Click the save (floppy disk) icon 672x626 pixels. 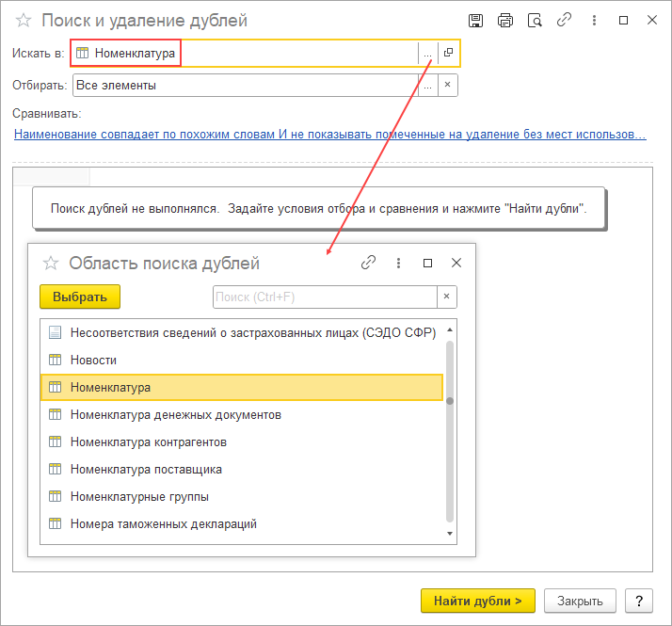click(475, 20)
